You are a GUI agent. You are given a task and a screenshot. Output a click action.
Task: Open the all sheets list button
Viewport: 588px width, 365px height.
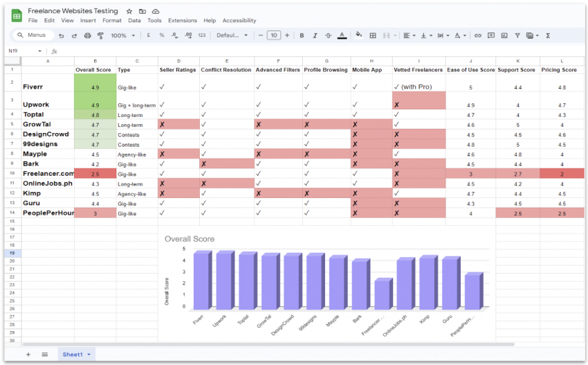pyautogui.click(x=45, y=354)
